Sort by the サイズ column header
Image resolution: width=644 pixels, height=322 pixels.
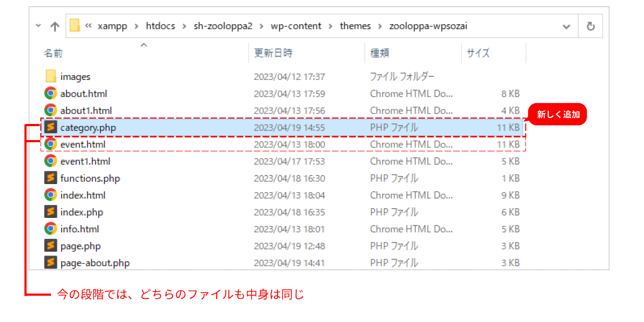[x=478, y=53]
